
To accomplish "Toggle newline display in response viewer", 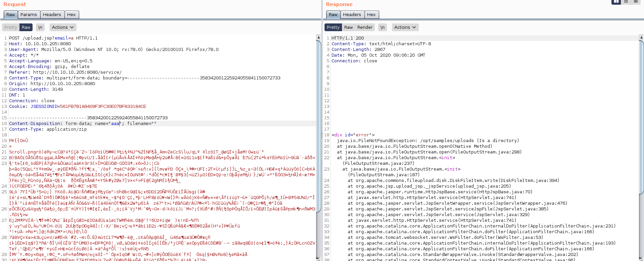I will click(383, 27).
